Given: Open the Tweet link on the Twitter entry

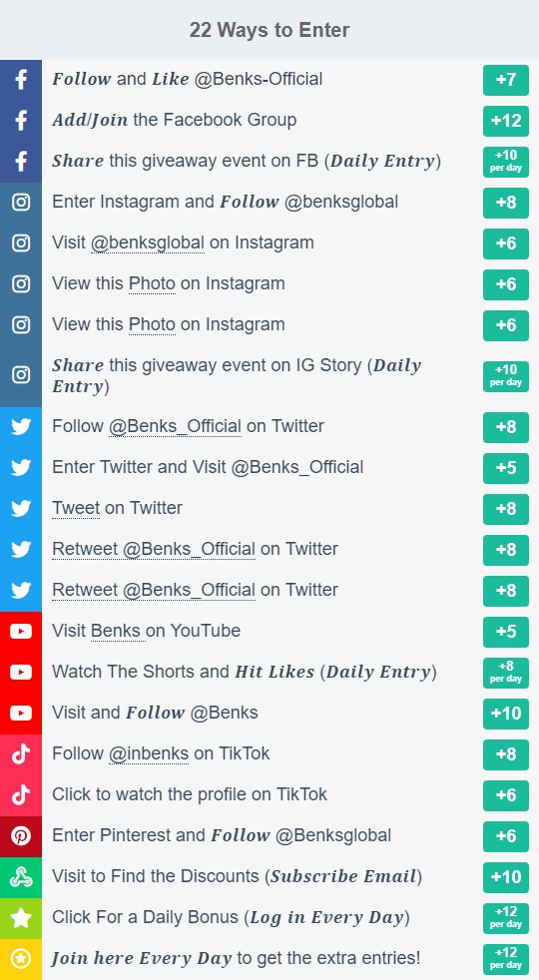Looking at the screenshot, I should click(x=76, y=509).
